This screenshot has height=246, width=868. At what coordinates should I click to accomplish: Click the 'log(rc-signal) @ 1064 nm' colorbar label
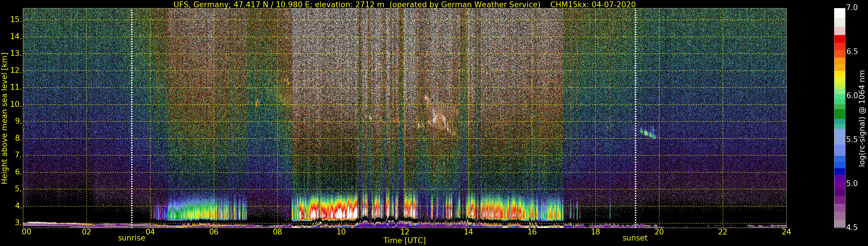pos(862,118)
